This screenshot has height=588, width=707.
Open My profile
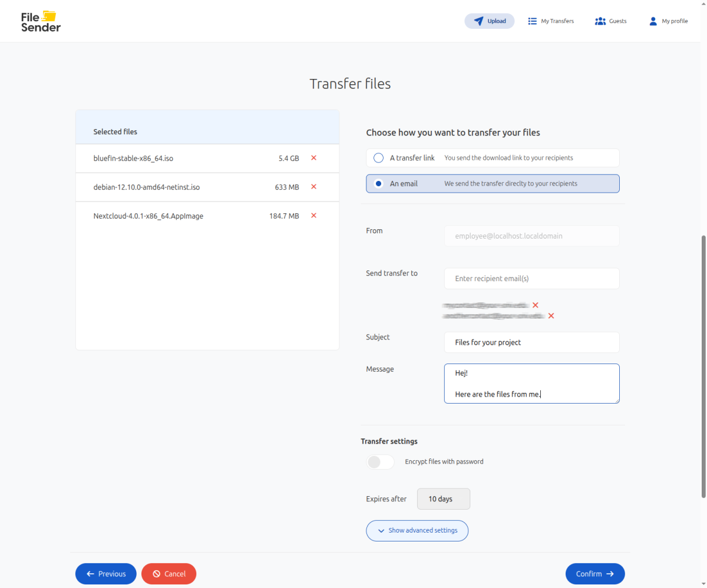(x=668, y=21)
